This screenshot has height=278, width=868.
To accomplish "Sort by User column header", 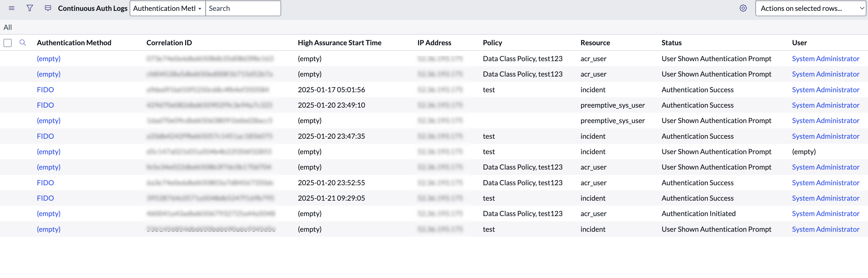I will 799,42.
